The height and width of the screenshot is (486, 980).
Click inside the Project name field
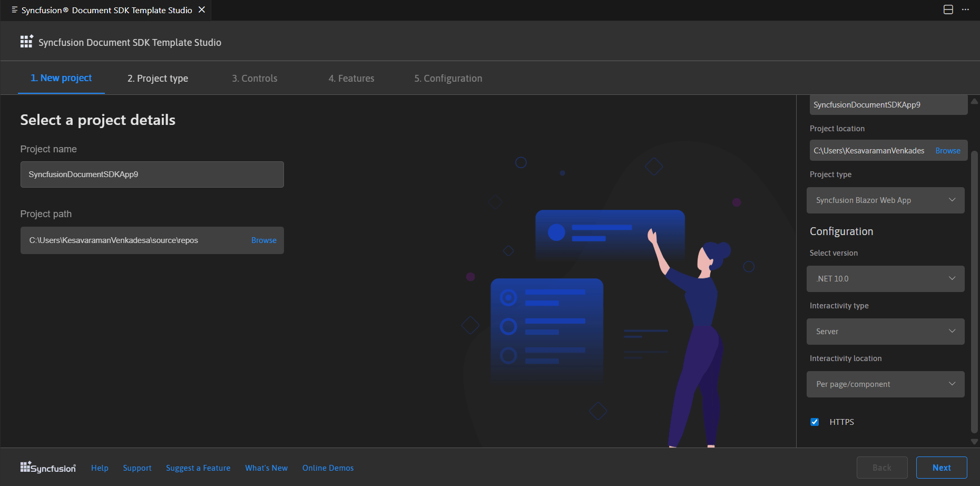click(x=152, y=174)
